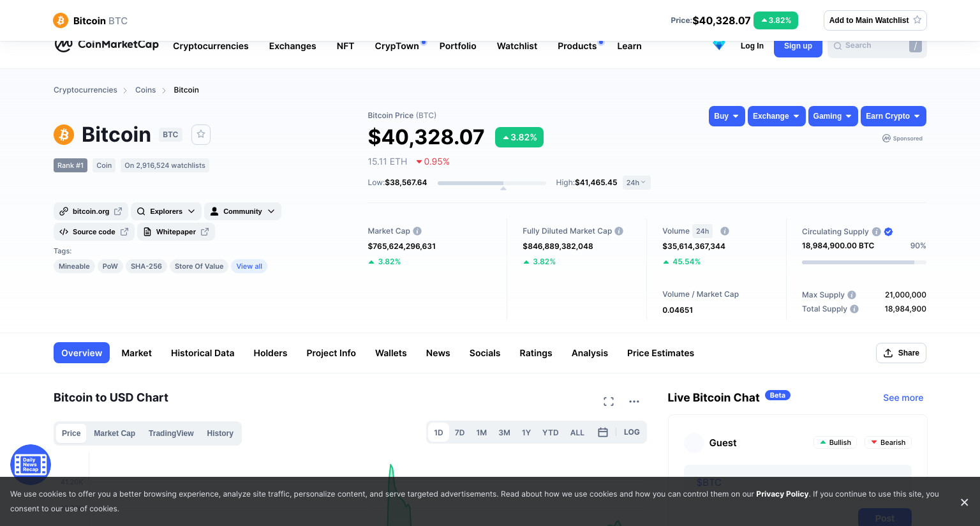The image size is (980, 526).
Task: Expand the Community dropdown
Action: (242, 211)
